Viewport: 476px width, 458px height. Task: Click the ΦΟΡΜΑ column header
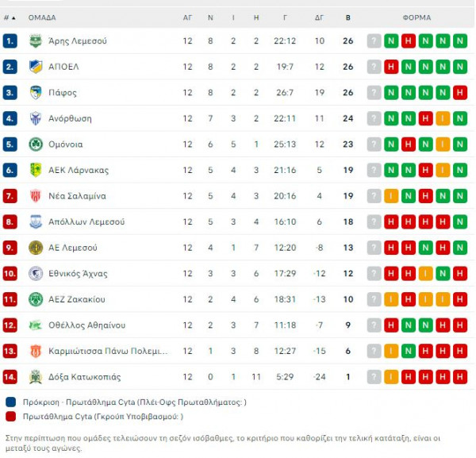[x=416, y=17]
